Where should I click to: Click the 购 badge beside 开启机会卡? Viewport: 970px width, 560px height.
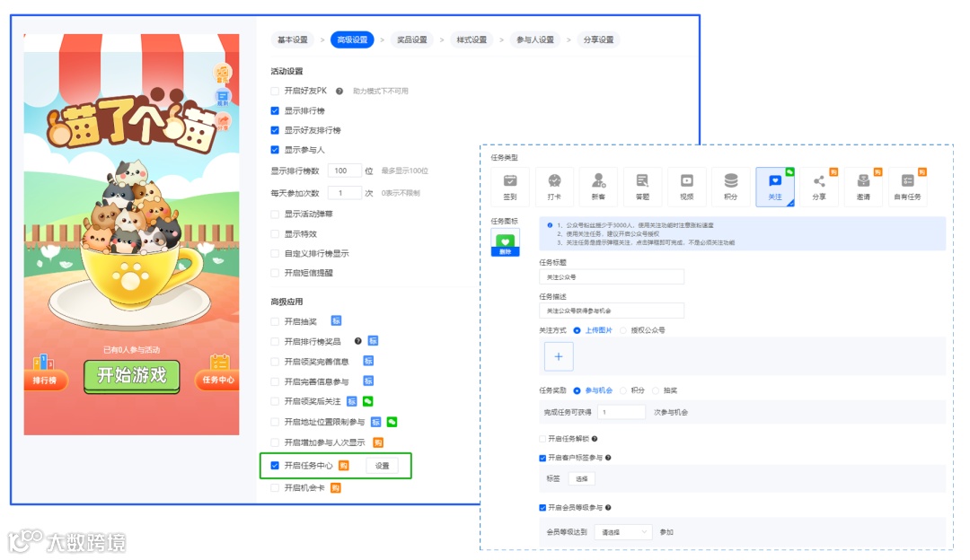pos(335,488)
